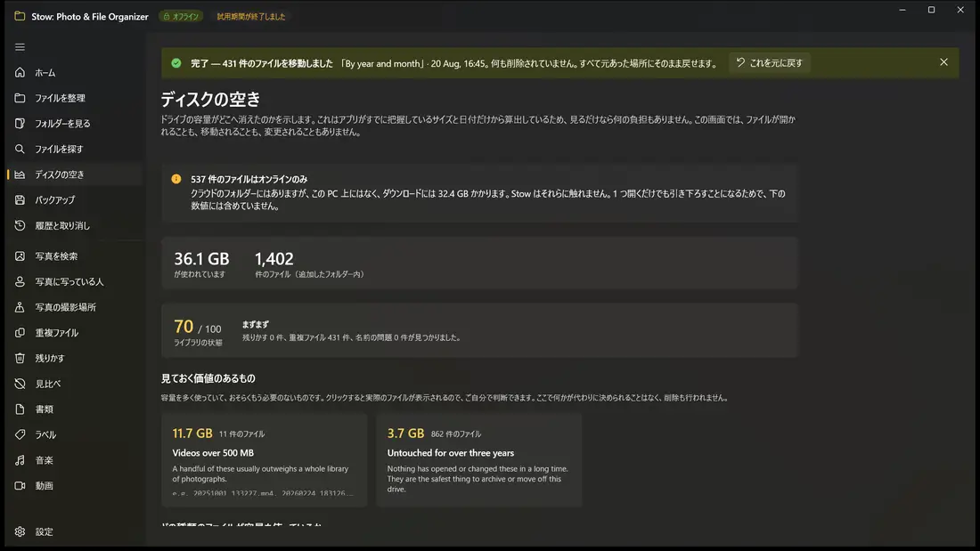The height and width of the screenshot is (551, 980).
Task: Open ファイルを整理 folder icon in sidebar
Action: 20,98
